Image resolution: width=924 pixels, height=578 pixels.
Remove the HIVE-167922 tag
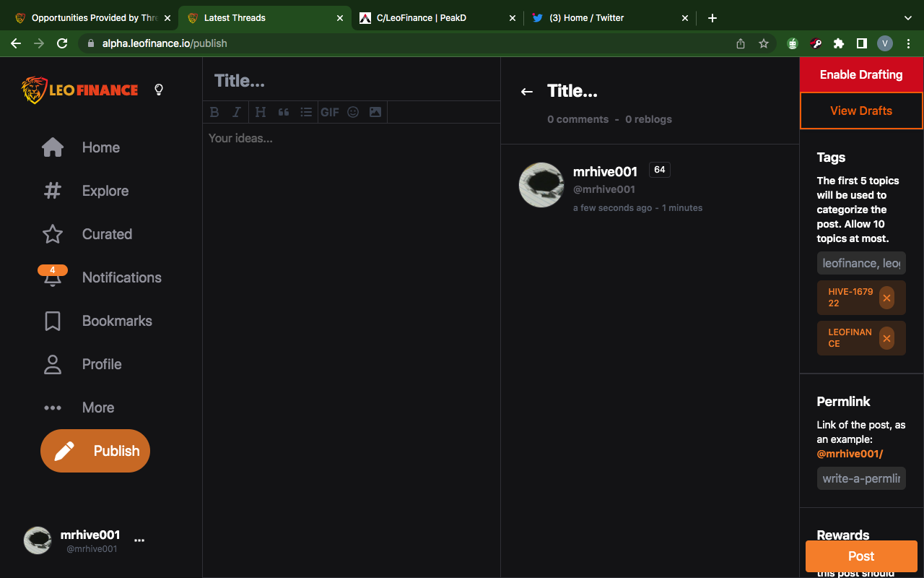886,298
